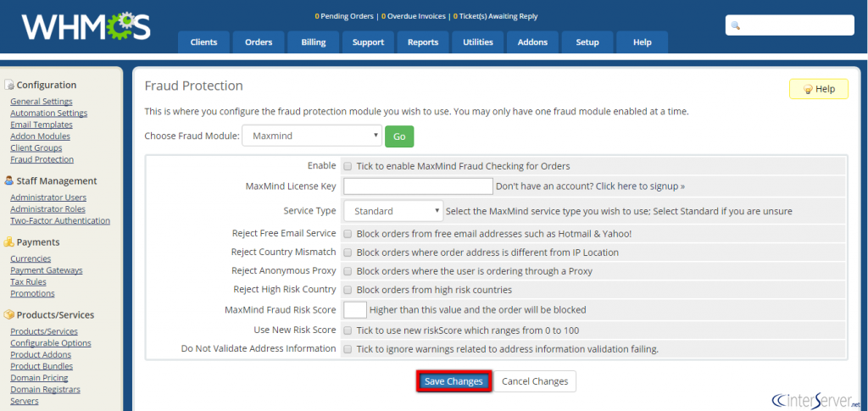Open the Reports tab
868x411 pixels.
click(423, 42)
